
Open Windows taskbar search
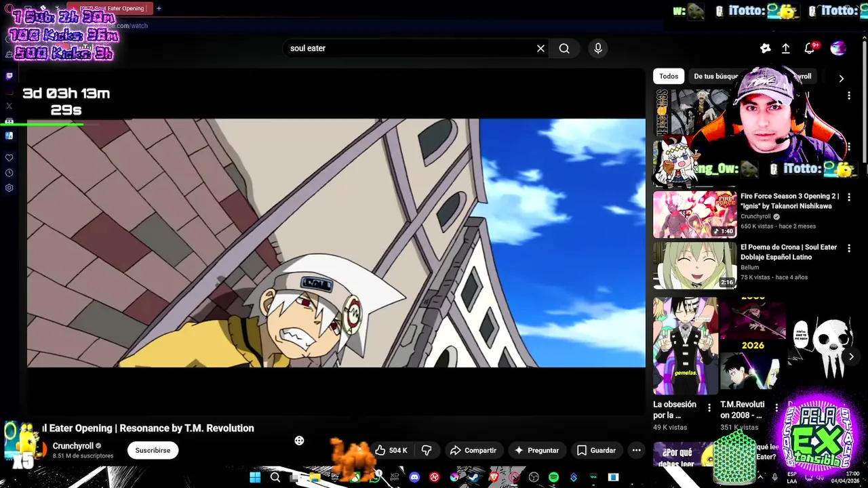(275, 477)
